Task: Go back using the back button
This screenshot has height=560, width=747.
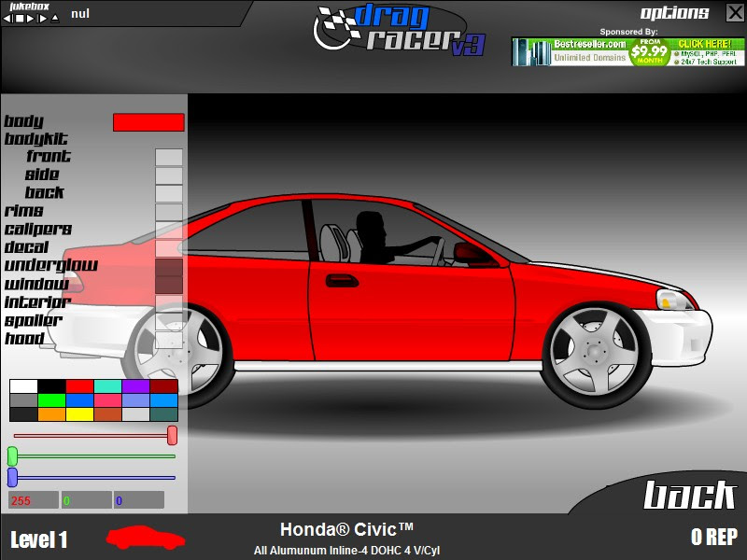Action: coord(689,496)
